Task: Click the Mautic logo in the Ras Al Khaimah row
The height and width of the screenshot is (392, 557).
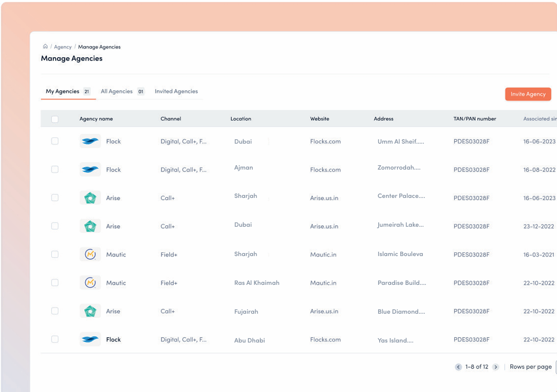Action: [90, 282]
